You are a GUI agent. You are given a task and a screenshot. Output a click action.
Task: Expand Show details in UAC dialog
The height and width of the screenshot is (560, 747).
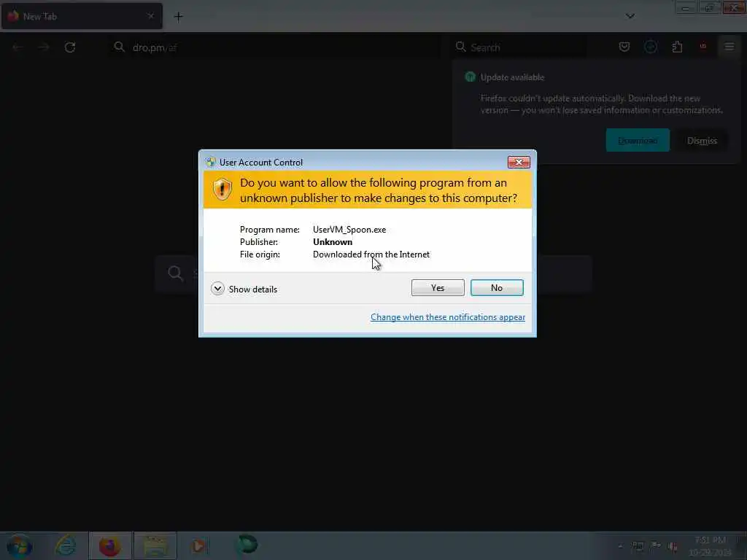click(244, 289)
